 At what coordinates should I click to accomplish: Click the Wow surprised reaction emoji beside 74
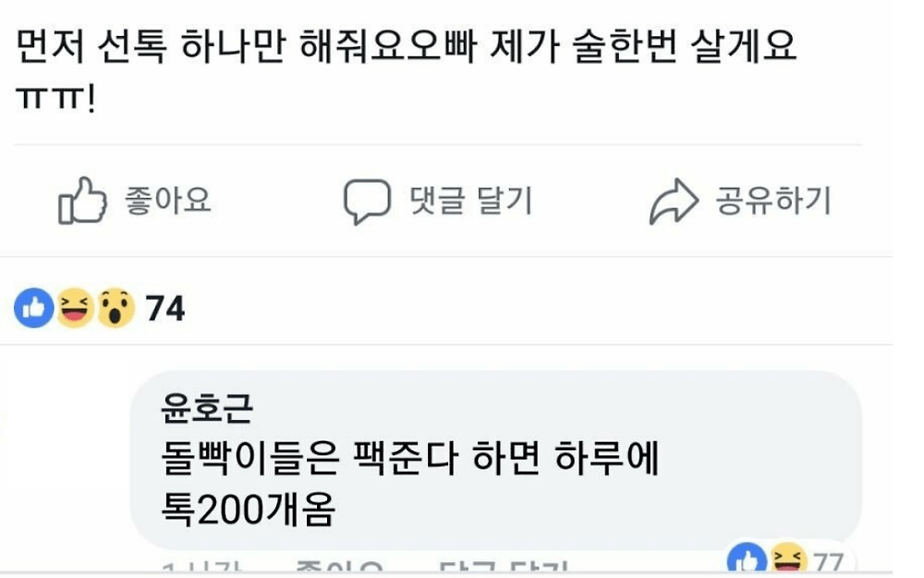click(115, 308)
